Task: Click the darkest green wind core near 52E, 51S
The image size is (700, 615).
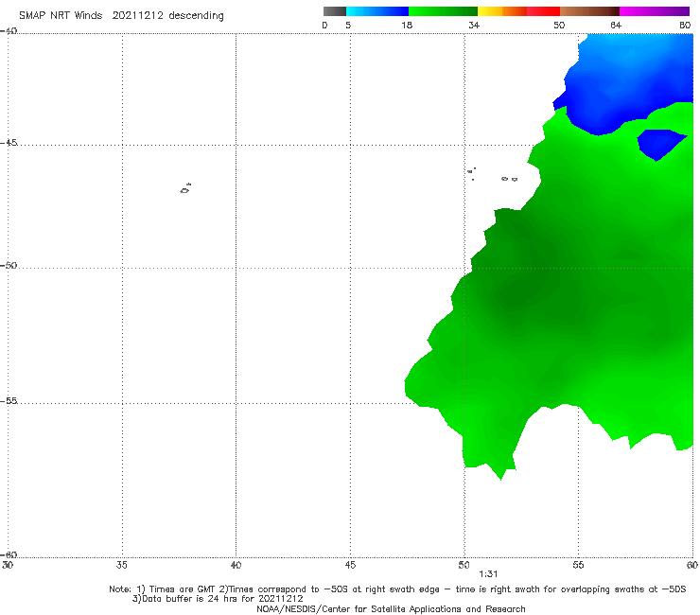Action: click(x=520, y=292)
